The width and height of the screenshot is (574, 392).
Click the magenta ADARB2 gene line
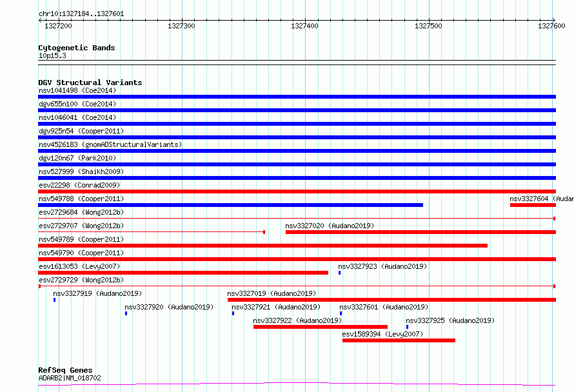[297, 384]
